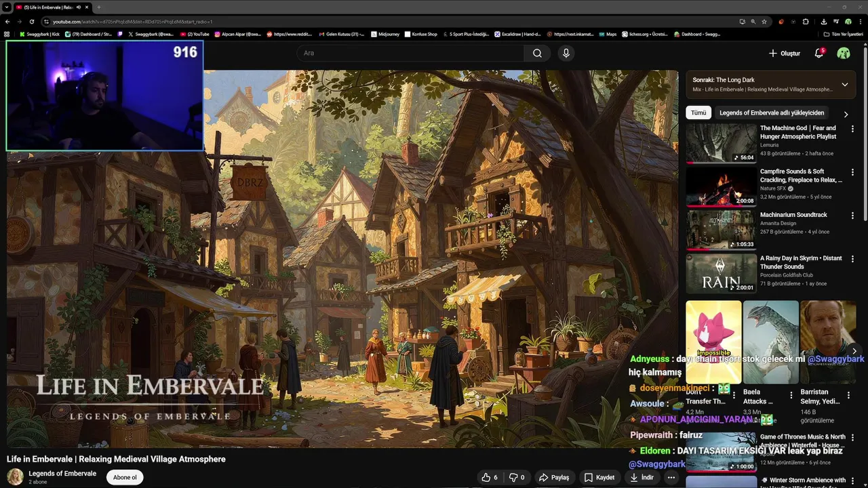The height and width of the screenshot is (488, 868).
Task: Open Legends of Embervale channel avatar
Action: tap(15, 477)
